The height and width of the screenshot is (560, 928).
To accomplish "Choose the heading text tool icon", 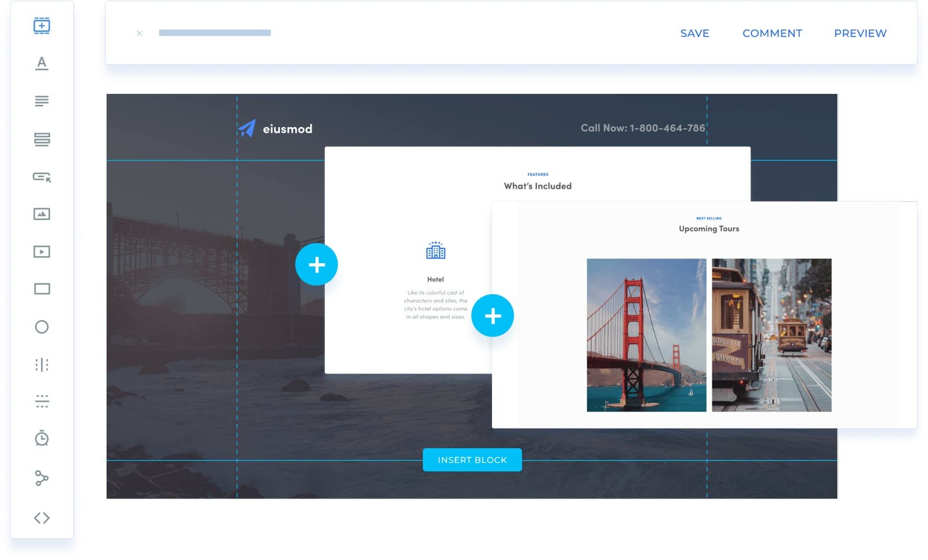I will (42, 63).
